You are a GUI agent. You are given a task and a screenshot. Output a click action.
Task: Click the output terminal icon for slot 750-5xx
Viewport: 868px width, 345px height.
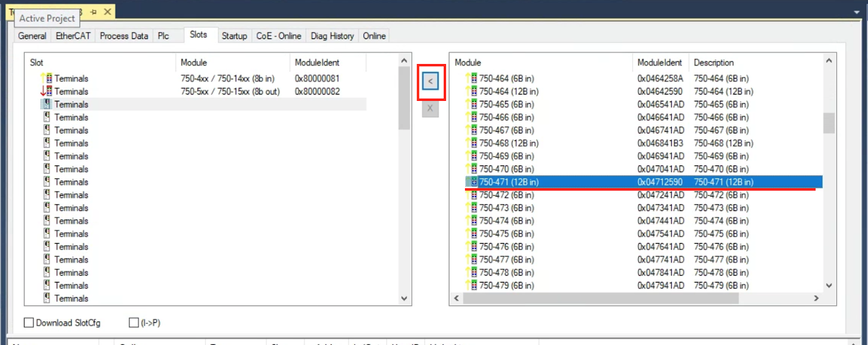point(47,91)
